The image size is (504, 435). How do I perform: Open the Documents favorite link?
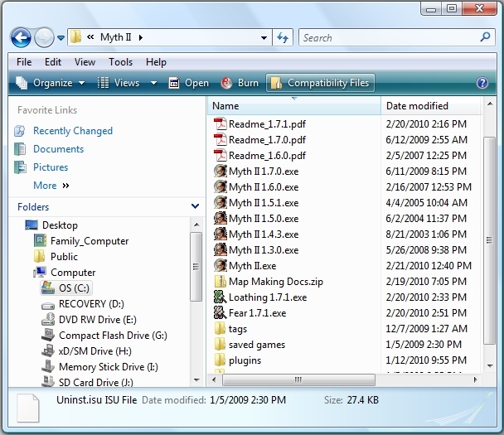tap(59, 149)
